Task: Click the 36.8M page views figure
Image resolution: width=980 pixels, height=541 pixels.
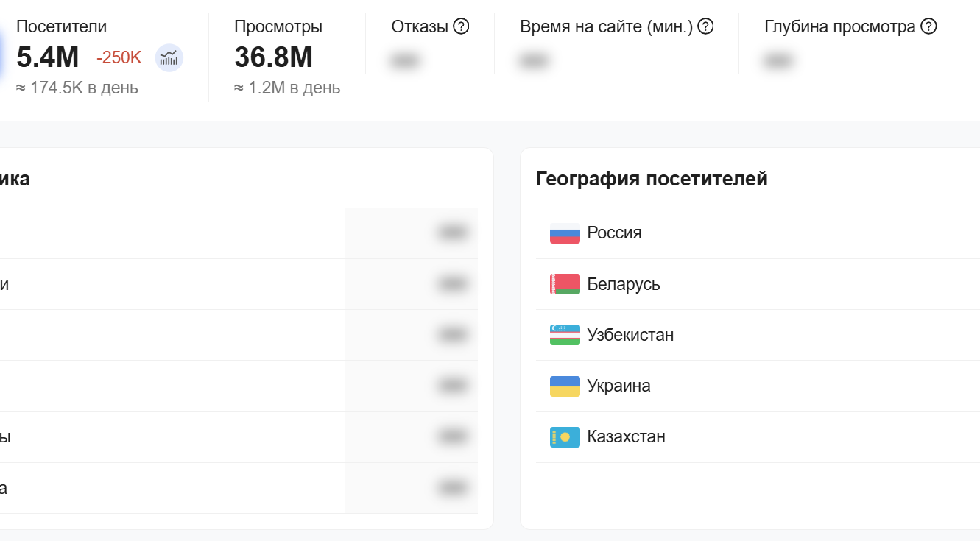Action: (x=273, y=57)
